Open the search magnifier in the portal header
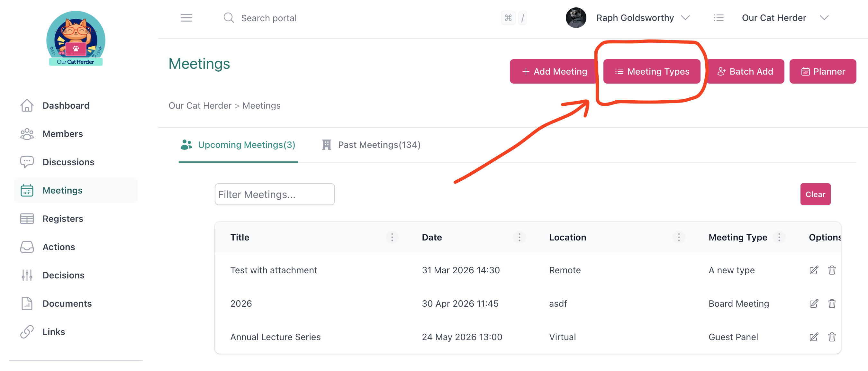 [229, 18]
